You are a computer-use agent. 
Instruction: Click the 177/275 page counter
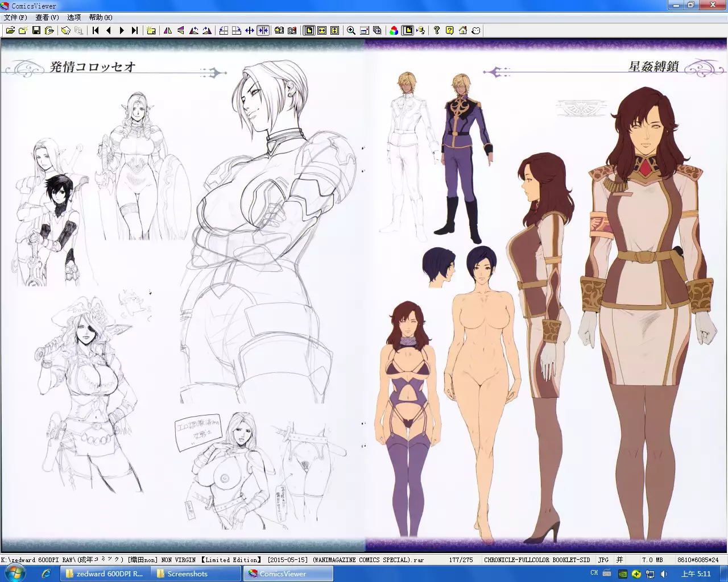point(461,560)
